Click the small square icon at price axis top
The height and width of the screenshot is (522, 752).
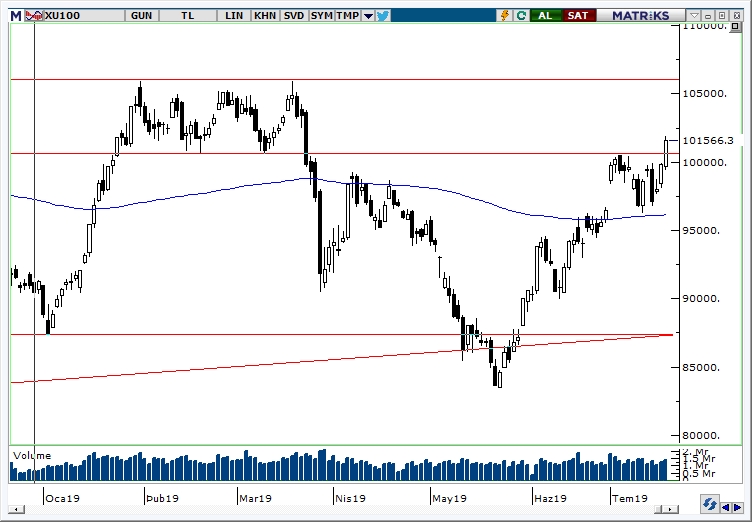pyautogui.click(x=735, y=26)
